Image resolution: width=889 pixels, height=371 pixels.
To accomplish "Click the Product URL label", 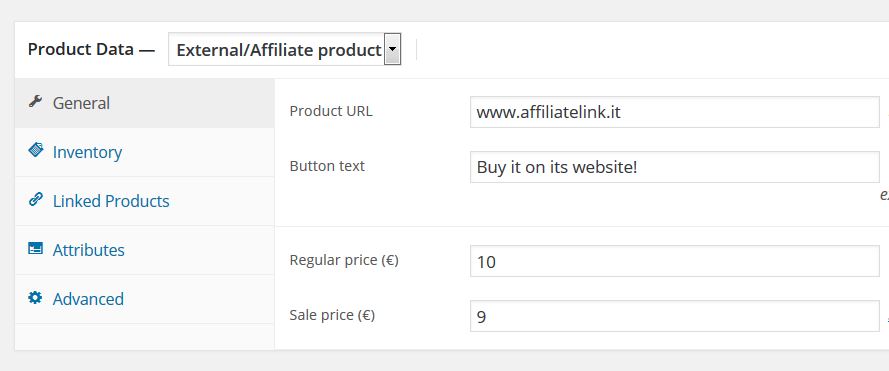I will point(331,111).
